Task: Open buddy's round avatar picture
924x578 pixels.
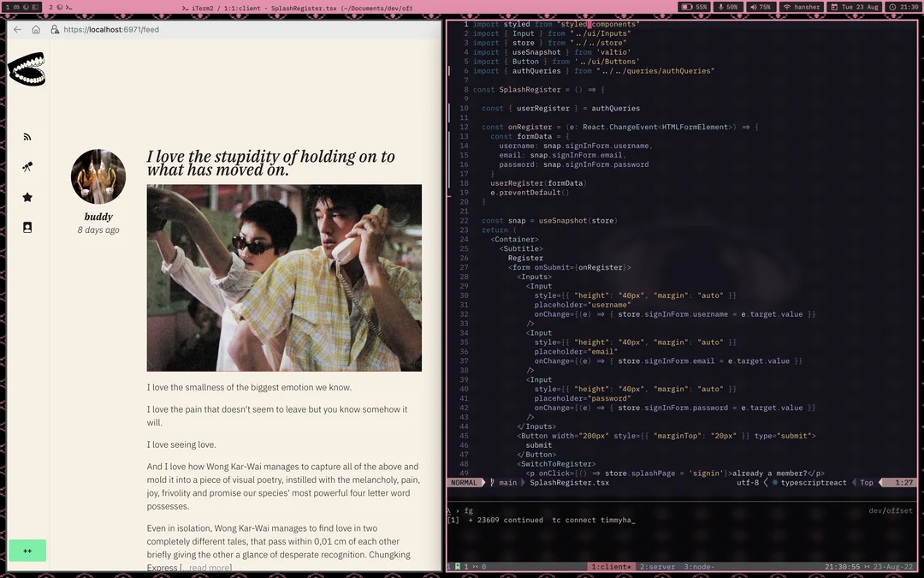Action: [x=98, y=176]
